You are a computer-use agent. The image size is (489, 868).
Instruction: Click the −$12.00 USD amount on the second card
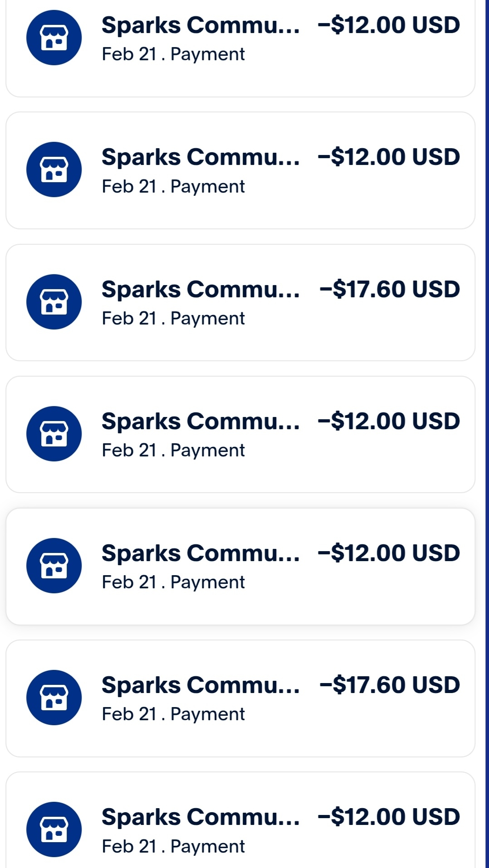[389, 157]
